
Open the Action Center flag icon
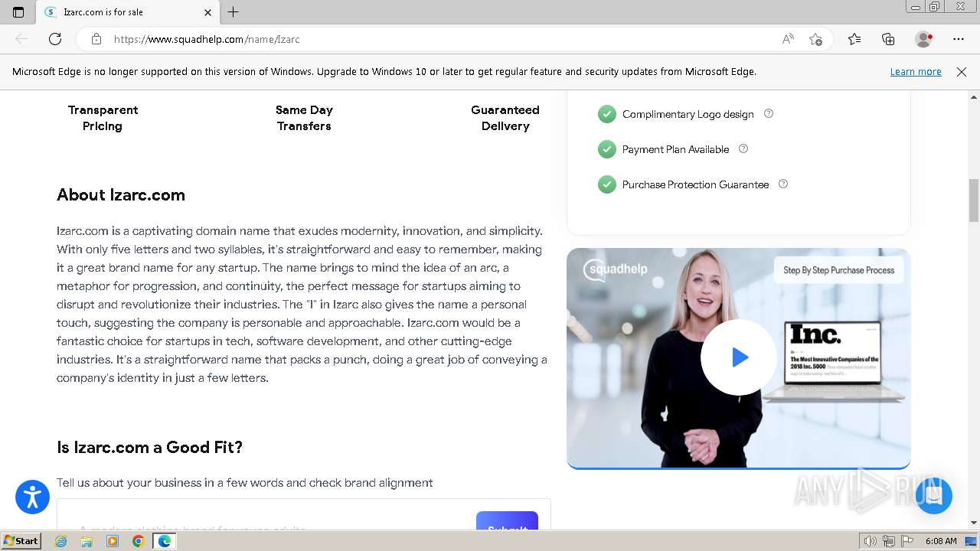(907, 541)
